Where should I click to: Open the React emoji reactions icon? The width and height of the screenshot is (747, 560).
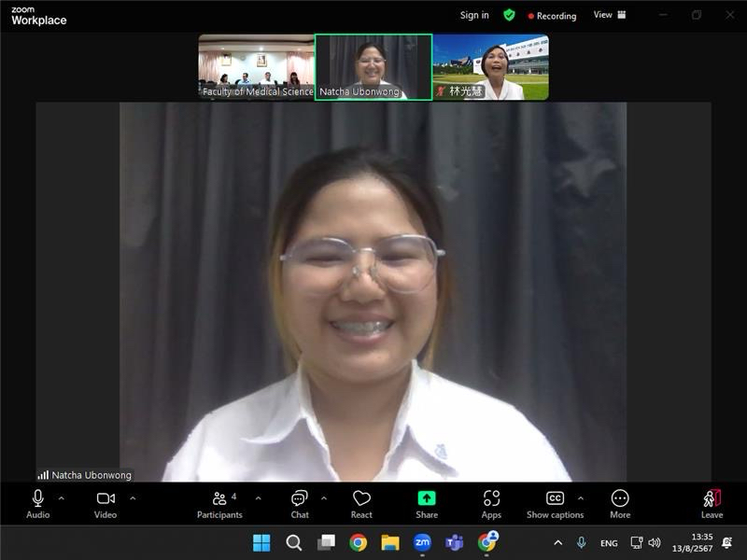click(361, 499)
